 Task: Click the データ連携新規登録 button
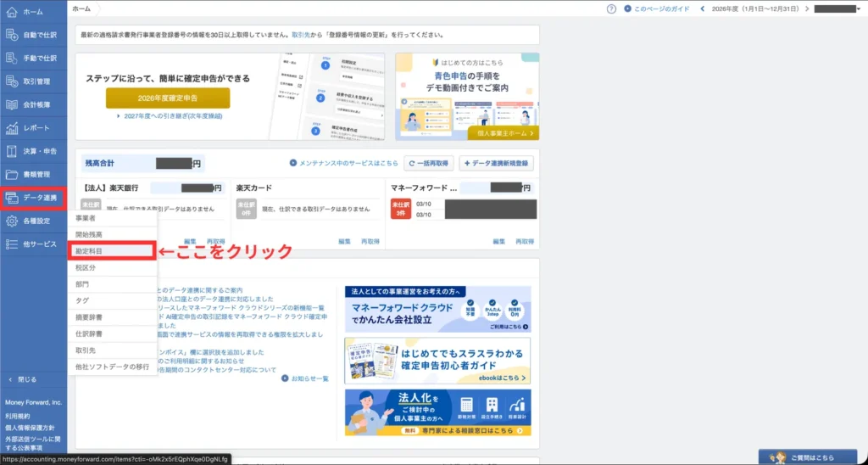point(497,164)
